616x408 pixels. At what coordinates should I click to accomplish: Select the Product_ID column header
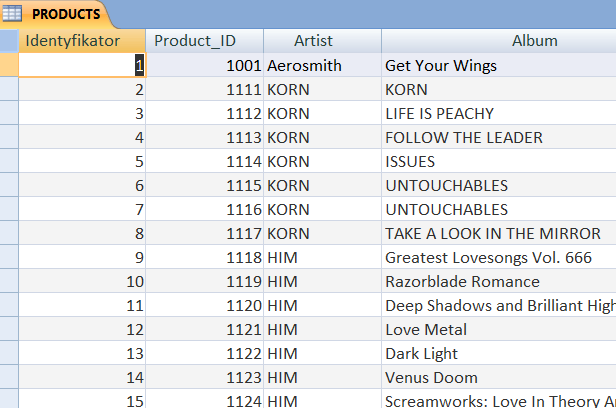pos(204,41)
